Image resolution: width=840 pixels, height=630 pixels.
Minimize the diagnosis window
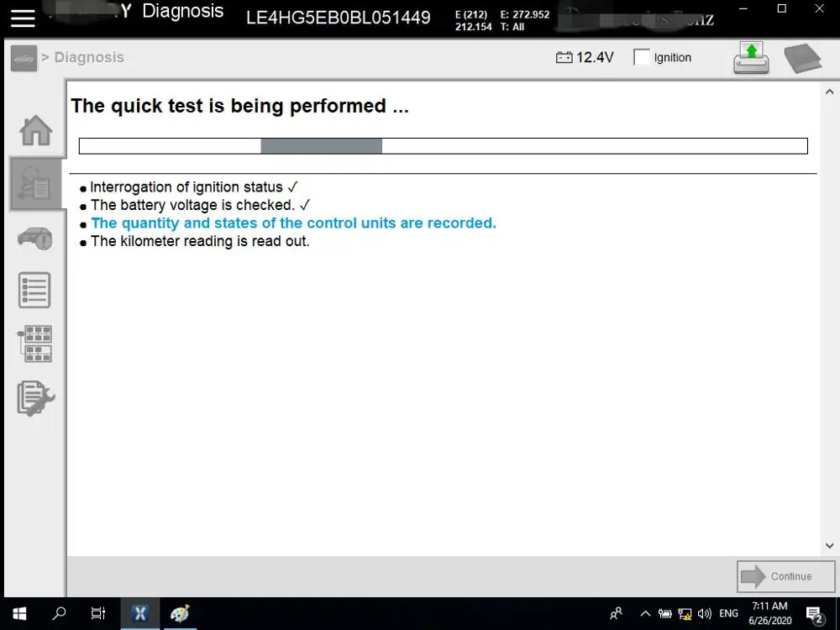[743, 8]
